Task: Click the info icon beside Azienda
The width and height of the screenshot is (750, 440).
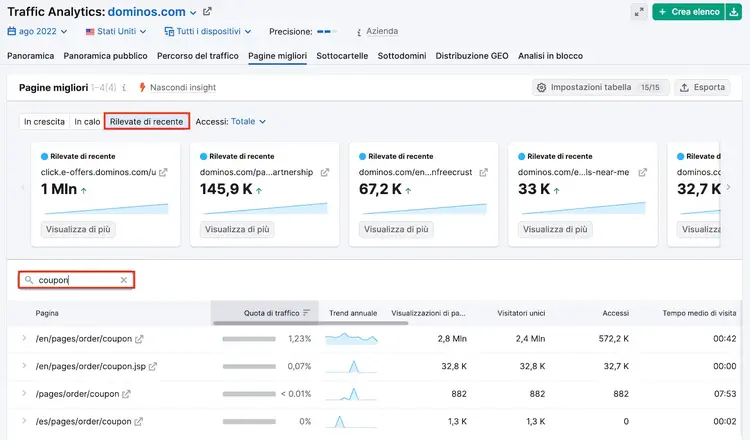Action: click(x=359, y=32)
